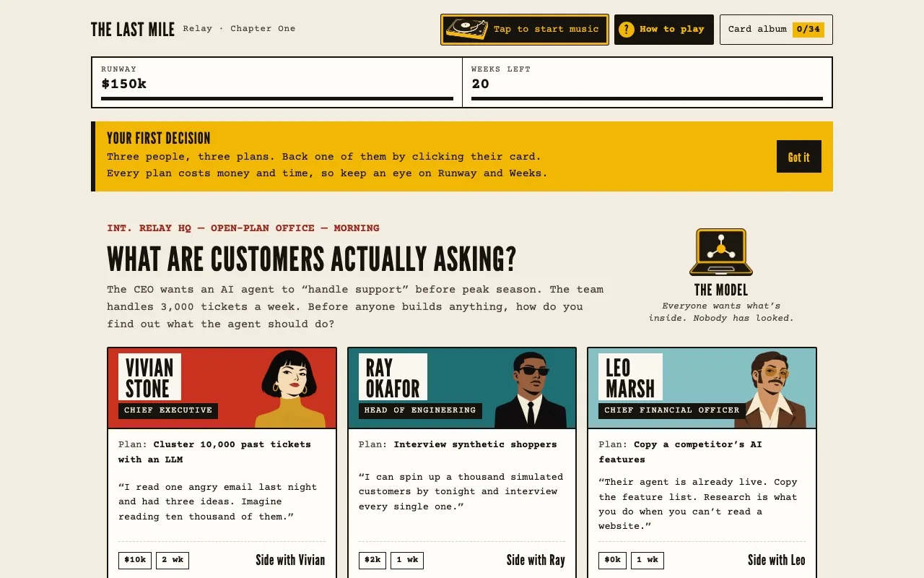
Task: Click the 20 weeks left value
Action: (x=480, y=84)
